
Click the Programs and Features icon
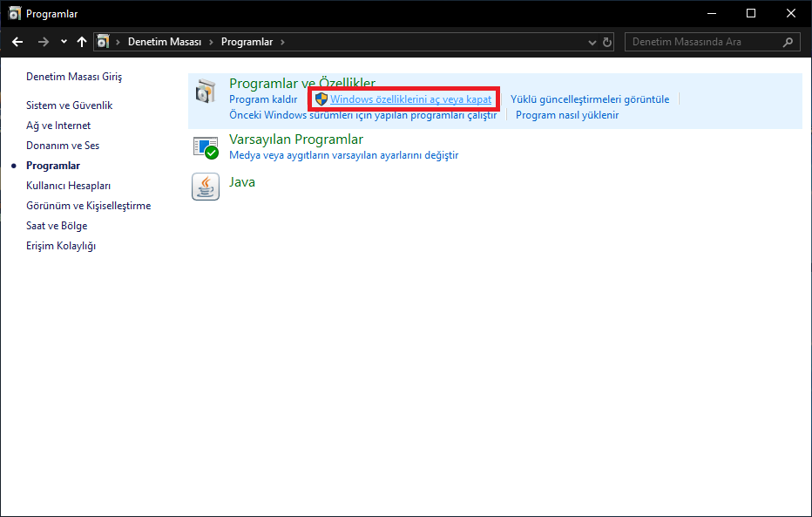click(206, 91)
